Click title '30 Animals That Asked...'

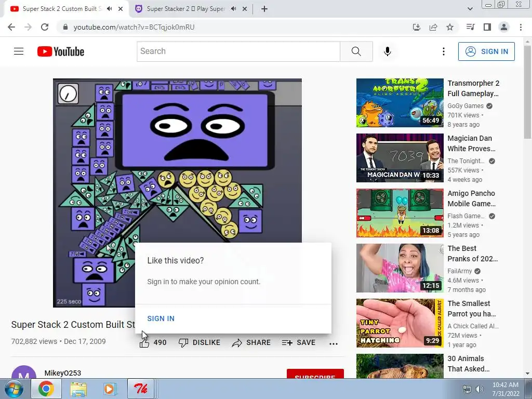[x=469, y=363]
